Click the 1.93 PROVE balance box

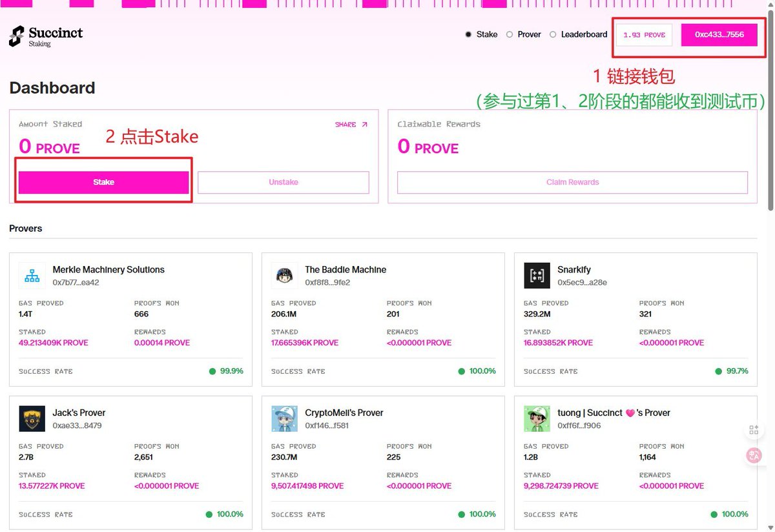pos(645,35)
